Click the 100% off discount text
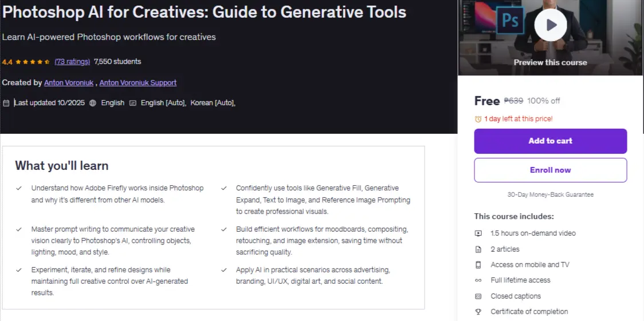This screenshot has width=644, height=321. point(543,101)
